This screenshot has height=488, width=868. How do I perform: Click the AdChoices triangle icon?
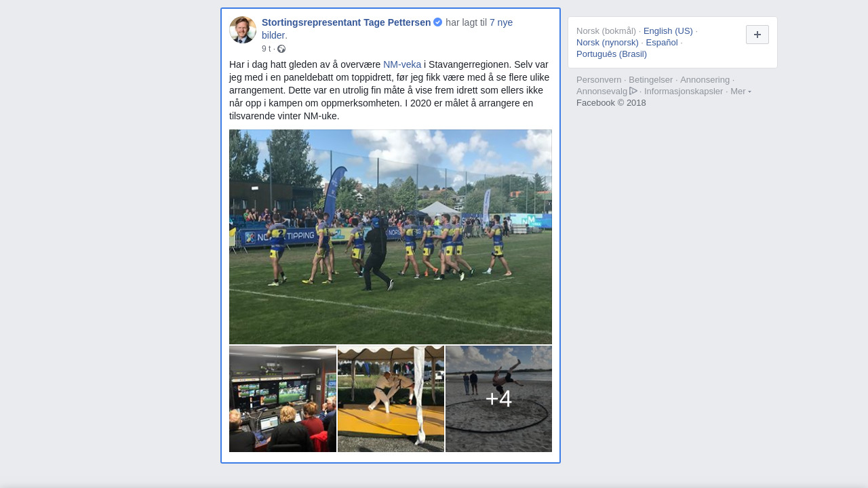tap(633, 91)
